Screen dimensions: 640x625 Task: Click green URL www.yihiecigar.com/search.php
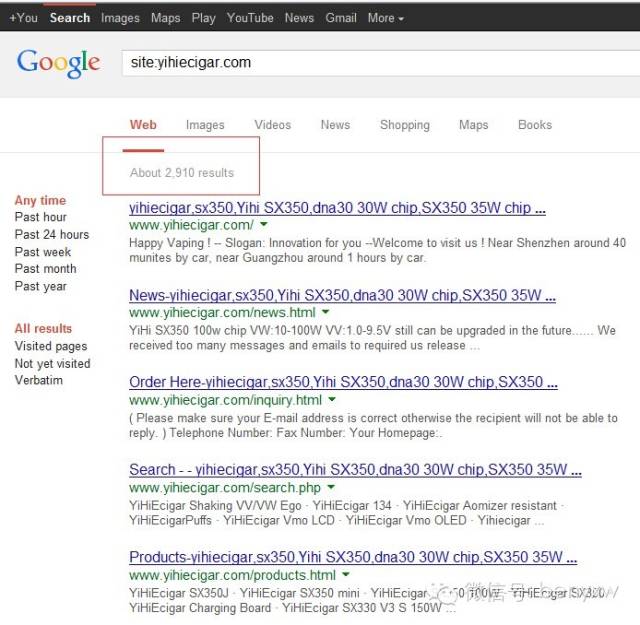[x=224, y=487]
